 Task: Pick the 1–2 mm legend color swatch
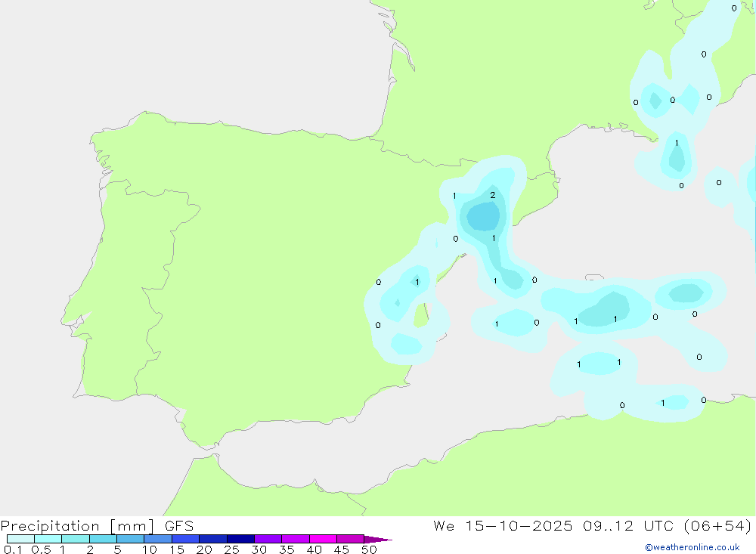[x=75, y=539]
